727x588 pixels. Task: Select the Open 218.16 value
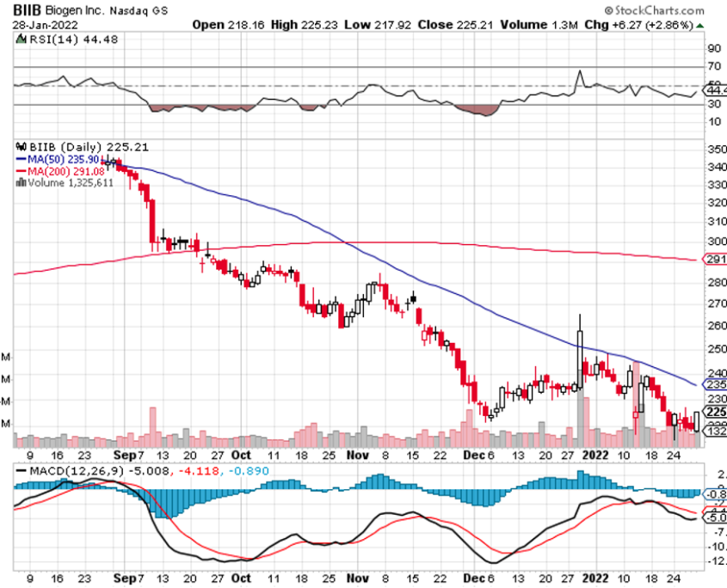[x=228, y=25]
